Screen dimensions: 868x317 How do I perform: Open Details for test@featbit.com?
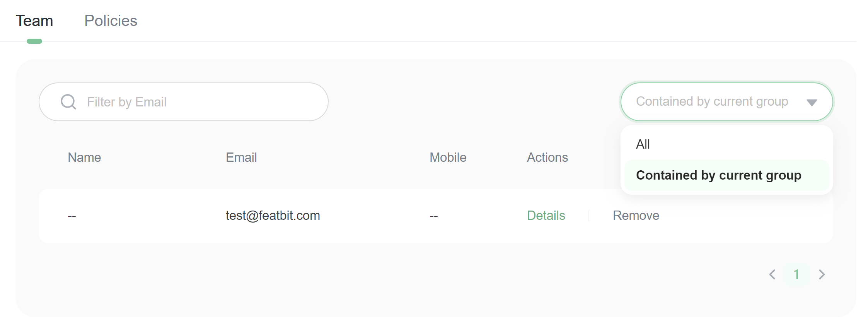click(546, 216)
